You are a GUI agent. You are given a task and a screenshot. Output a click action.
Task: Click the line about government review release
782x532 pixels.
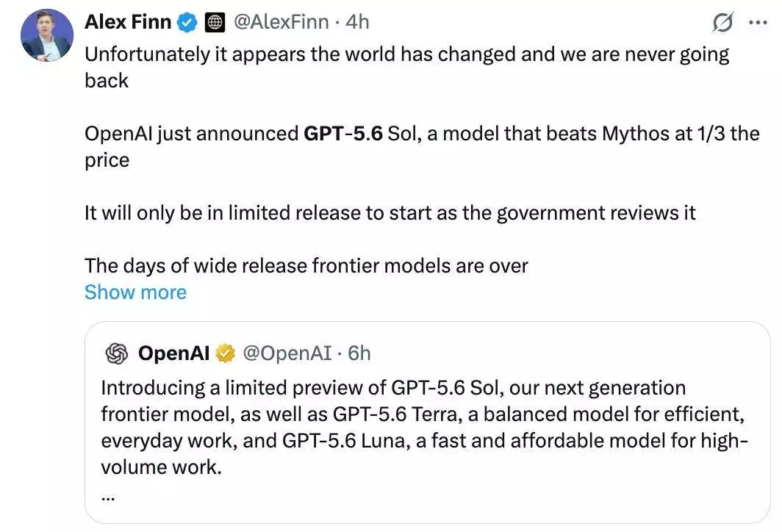390,213
